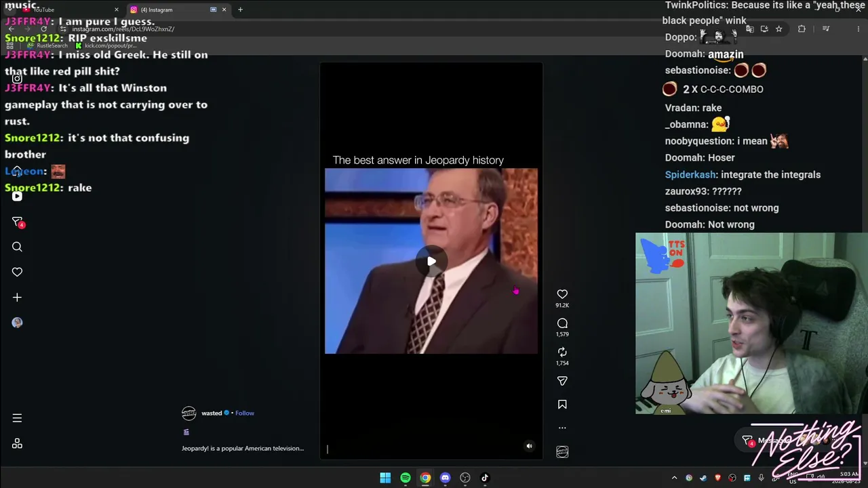This screenshot has height=488, width=868.
Task: Open Instagram notifications heart
Action: point(17,272)
